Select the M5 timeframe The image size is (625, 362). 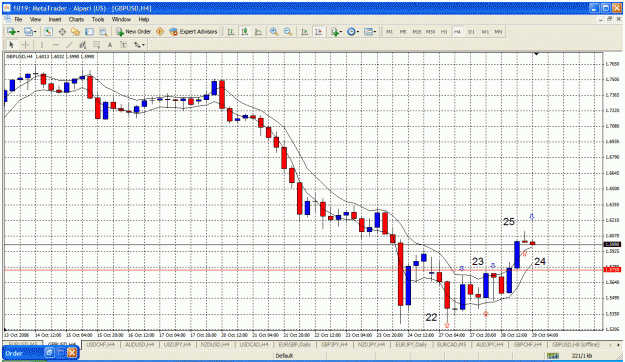403,31
